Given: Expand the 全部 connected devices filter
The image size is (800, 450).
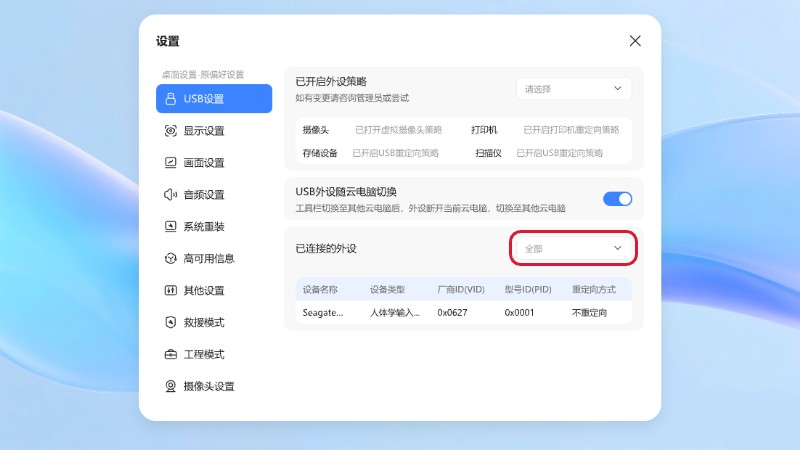Looking at the screenshot, I should [x=573, y=248].
